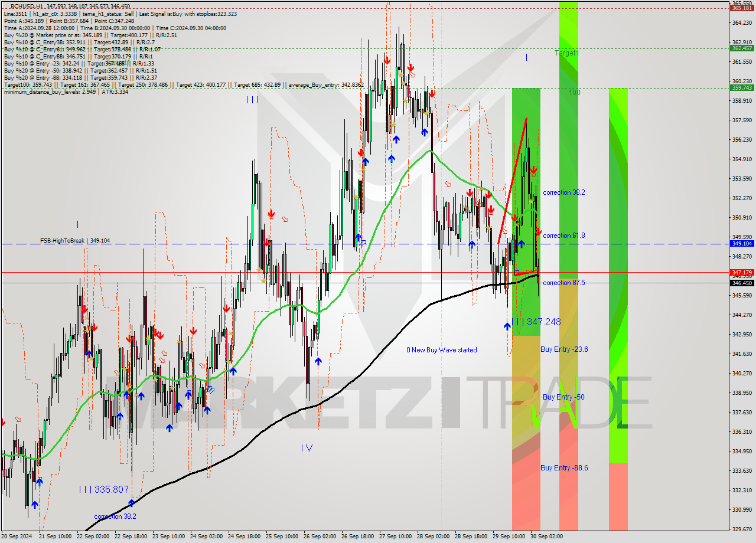Click the black 346.450 current price tag
This screenshot has width=756, height=543.
tap(742, 283)
